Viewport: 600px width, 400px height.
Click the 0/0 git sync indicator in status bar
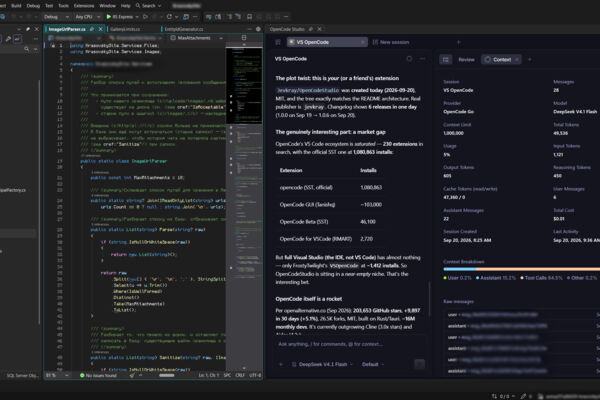503,397
